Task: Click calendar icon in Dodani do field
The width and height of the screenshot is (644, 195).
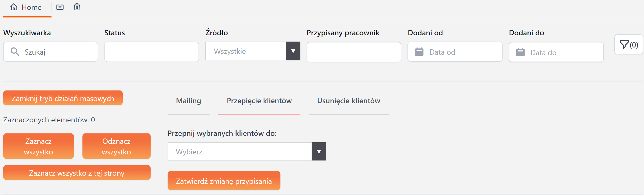Action: click(x=520, y=52)
